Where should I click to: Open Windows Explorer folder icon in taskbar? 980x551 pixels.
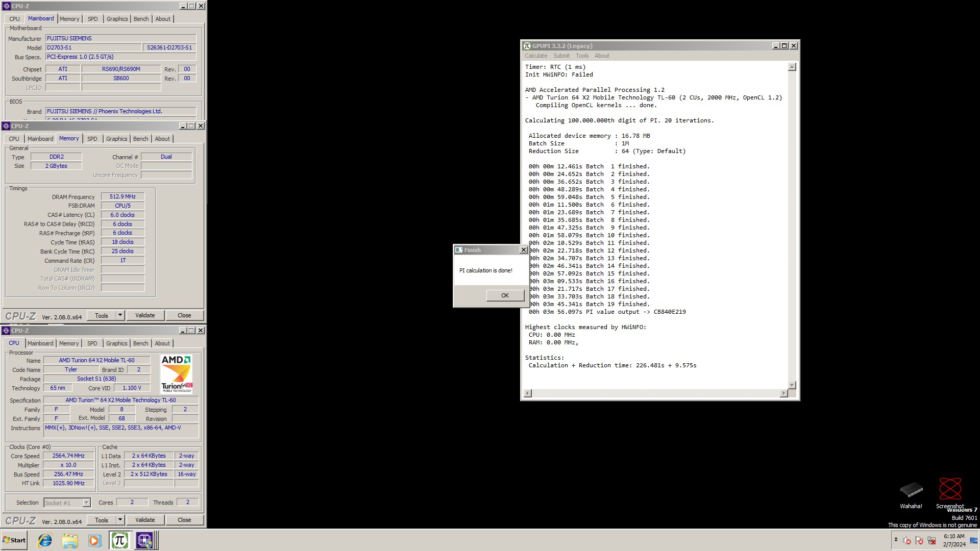pyautogui.click(x=70, y=540)
